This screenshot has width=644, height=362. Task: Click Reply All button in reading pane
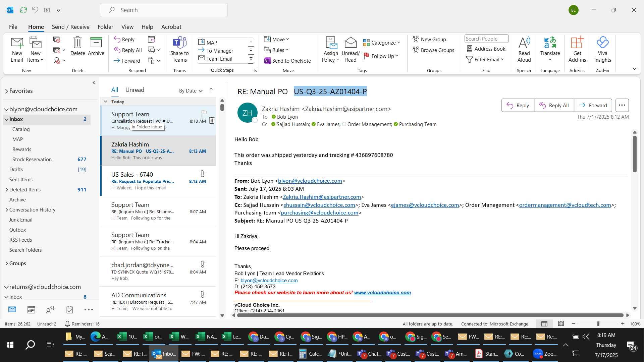point(554,105)
